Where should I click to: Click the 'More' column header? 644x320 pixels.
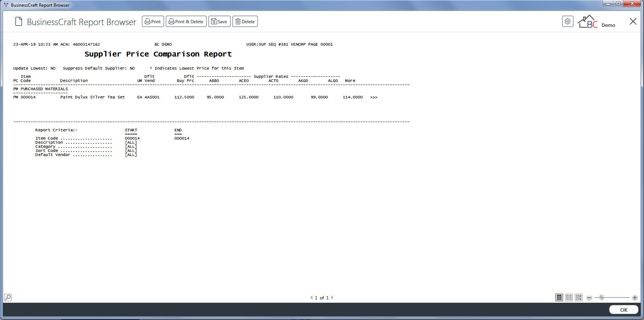coord(350,81)
